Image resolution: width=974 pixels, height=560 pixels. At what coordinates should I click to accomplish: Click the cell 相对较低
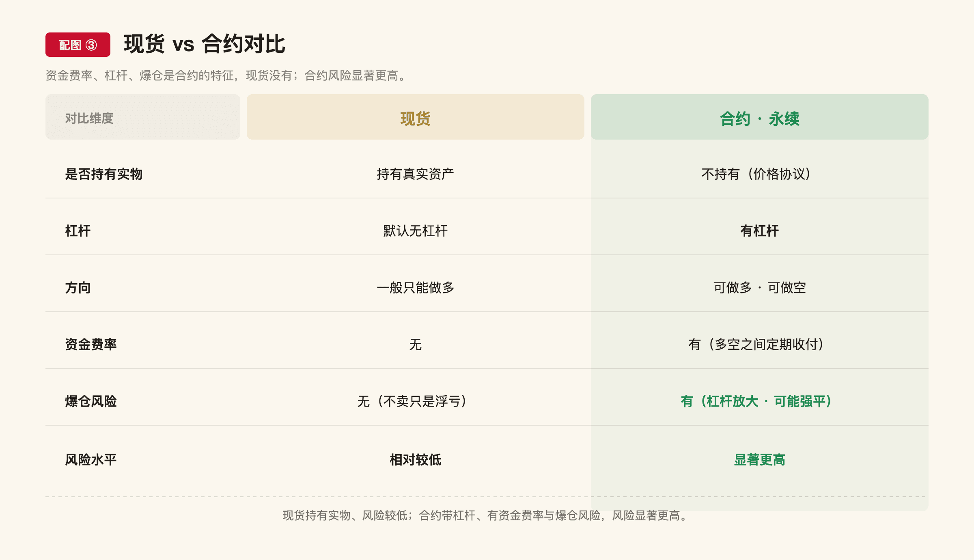(x=416, y=460)
